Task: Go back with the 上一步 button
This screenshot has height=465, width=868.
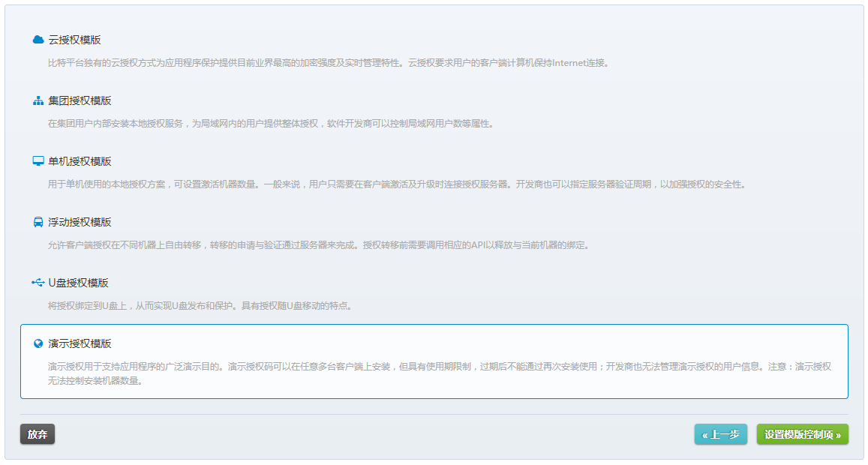Action: click(x=721, y=434)
